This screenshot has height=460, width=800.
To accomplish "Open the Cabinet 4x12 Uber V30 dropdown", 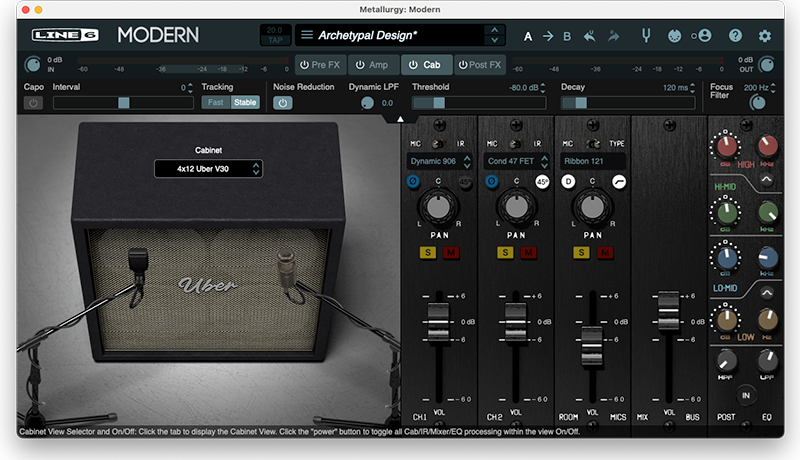I will click(208, 169).
